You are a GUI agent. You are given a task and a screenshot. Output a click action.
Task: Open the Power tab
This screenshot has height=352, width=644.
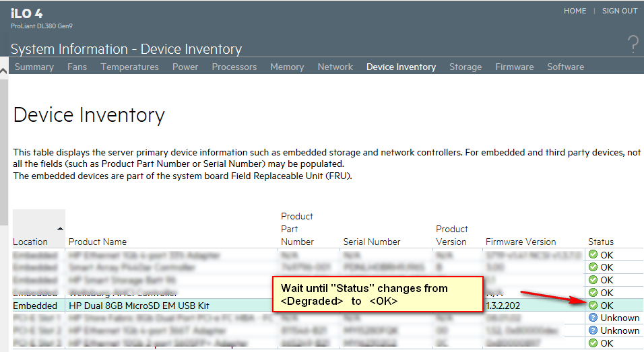185,67
